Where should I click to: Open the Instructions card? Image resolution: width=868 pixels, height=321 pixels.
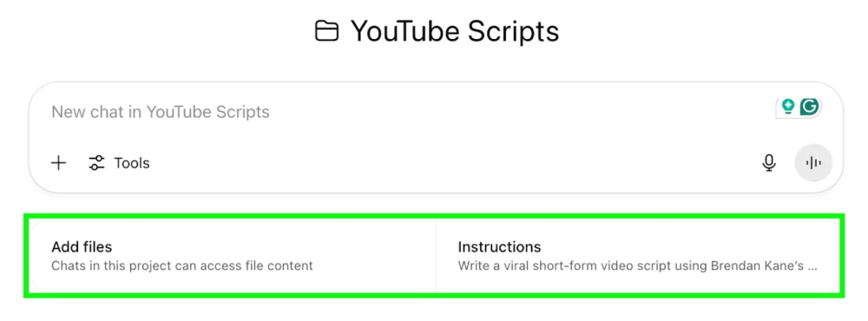pyautogui.click(x=638, y=256)
